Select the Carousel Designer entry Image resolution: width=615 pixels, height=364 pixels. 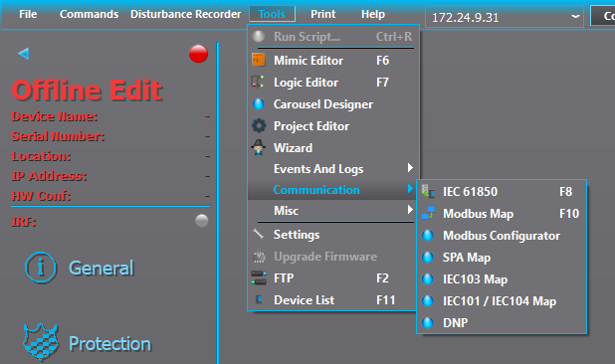pyautogui.click(x=333, y=104)
